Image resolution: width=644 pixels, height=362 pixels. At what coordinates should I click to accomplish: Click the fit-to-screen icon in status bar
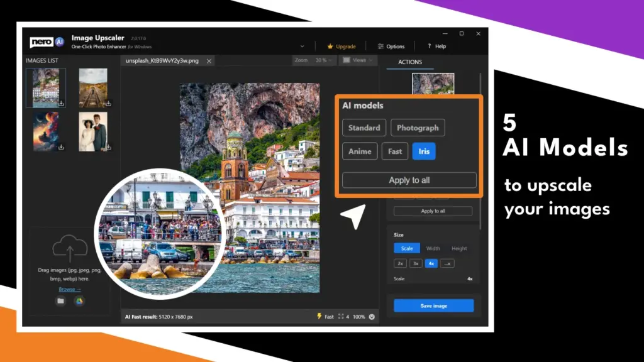click(340, 316)
